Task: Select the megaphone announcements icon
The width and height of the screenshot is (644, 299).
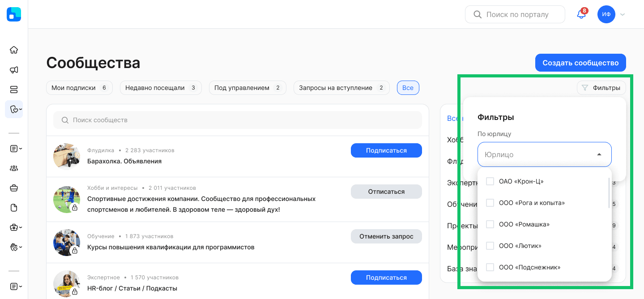Action: (x=13, y=70)
